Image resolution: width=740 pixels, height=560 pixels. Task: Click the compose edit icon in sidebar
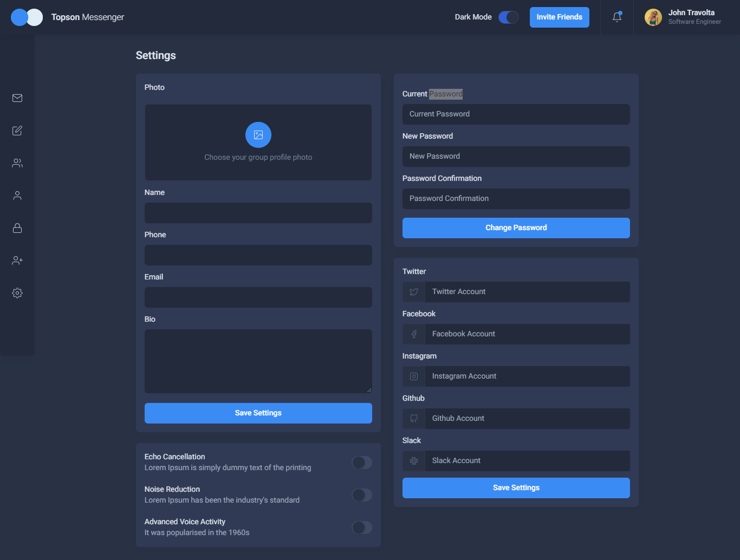pos(17,131)
